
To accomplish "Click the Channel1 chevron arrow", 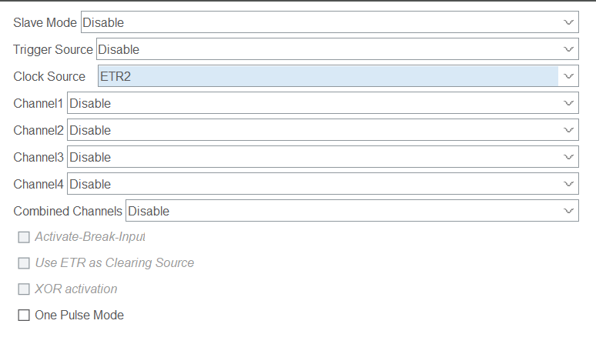I will (x=568, y=103).
